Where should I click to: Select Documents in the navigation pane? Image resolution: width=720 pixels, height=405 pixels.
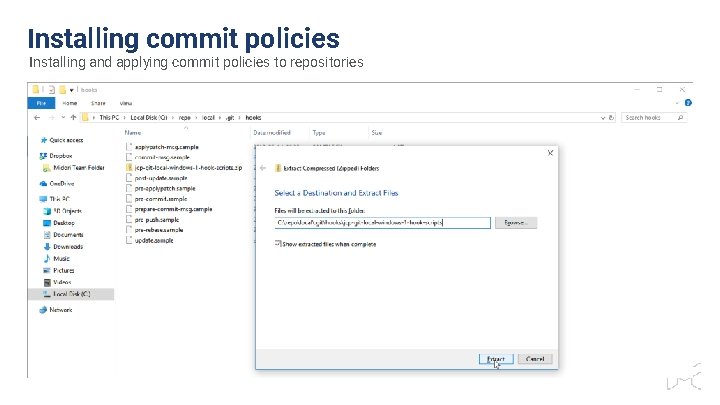[x=63, y=235]
